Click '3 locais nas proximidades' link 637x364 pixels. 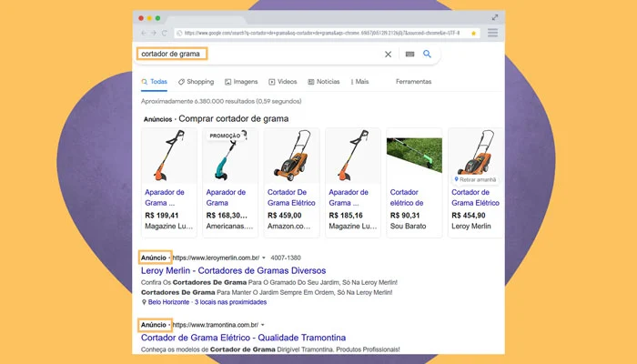click(x=230, y=302)
